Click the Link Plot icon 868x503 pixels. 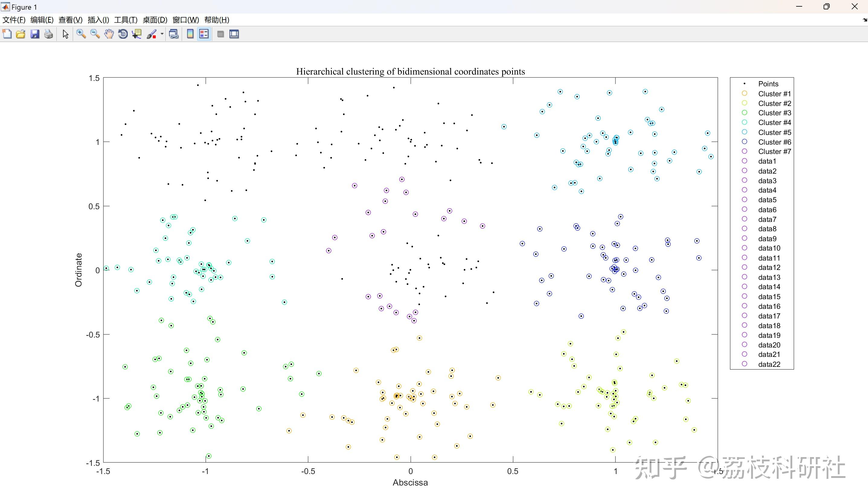pos(174,34)
